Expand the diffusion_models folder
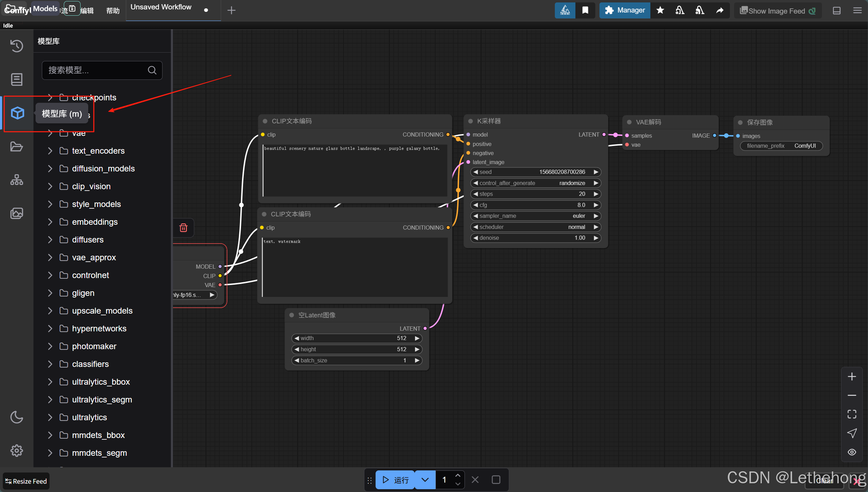The width and height of the screenshot is (868, 492). [x=50, y=169]
